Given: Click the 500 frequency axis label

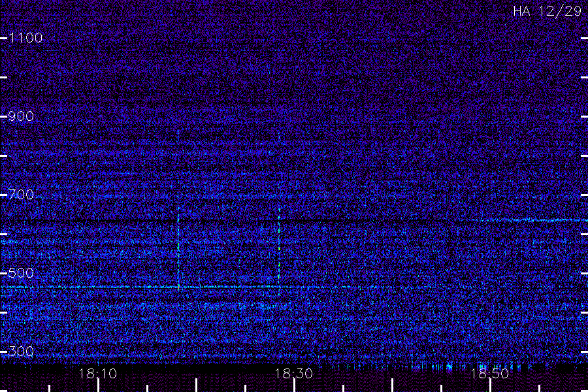Looking at the screenshot, I should pos(21,273).
